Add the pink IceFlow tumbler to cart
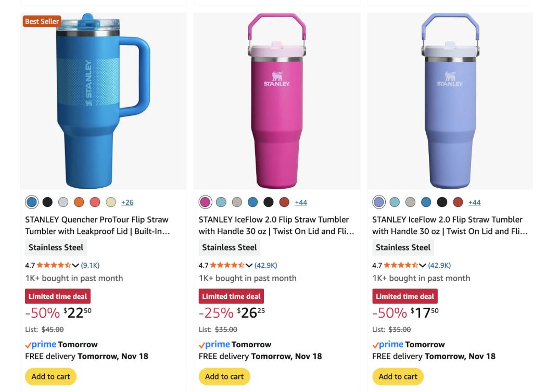This screenshot has height=392, width=533. [x=224, y=376]
